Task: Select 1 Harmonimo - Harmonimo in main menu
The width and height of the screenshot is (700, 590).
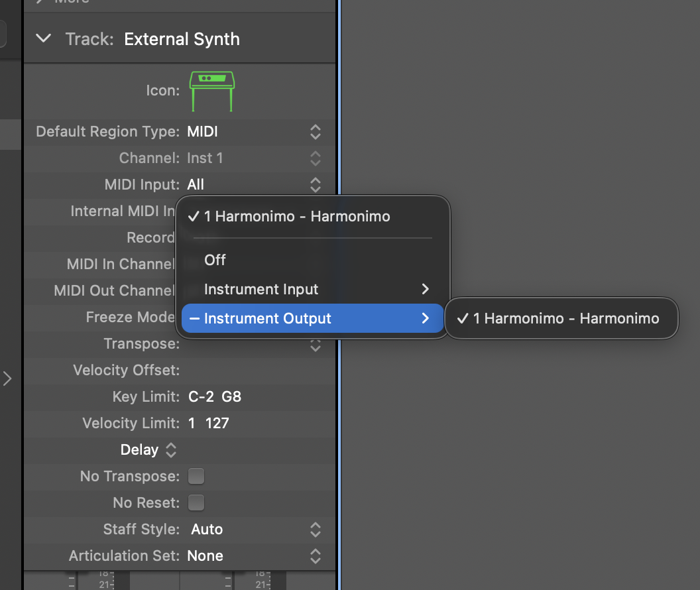Action: click(x=312, y=217)
